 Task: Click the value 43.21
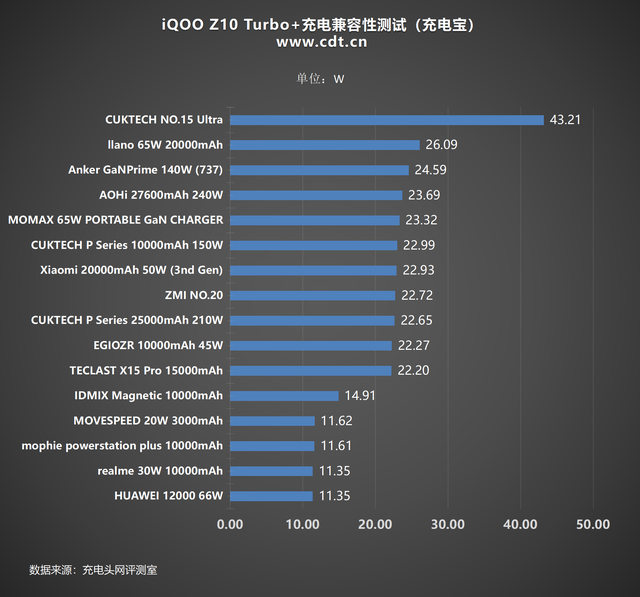coord(565,120)
